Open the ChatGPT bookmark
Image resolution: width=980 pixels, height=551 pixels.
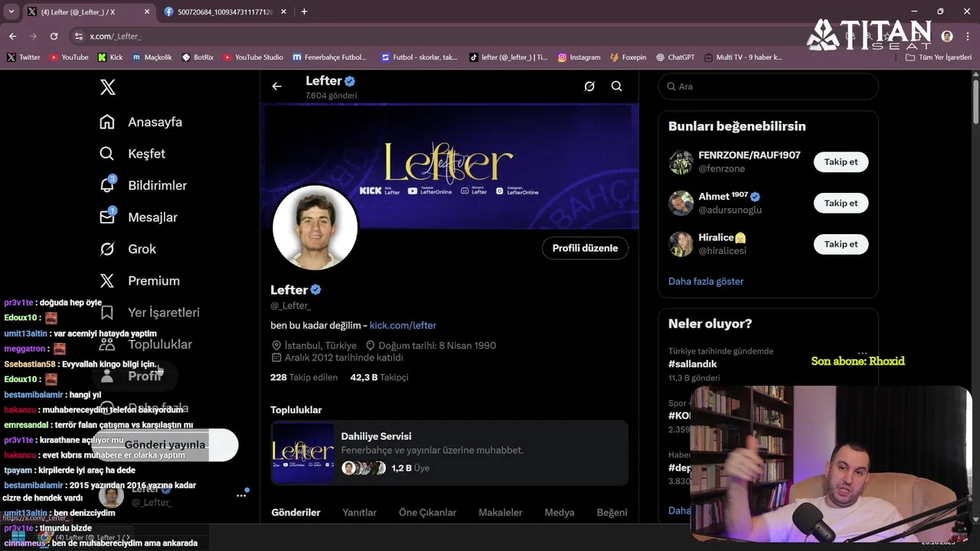pyautogui.click(x=675, y=57)
